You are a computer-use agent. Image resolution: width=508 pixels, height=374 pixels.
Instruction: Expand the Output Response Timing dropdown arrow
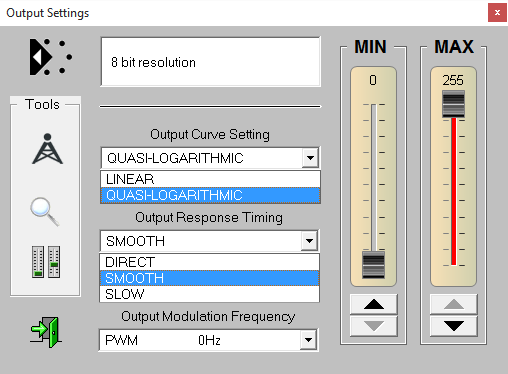(309, 241)
